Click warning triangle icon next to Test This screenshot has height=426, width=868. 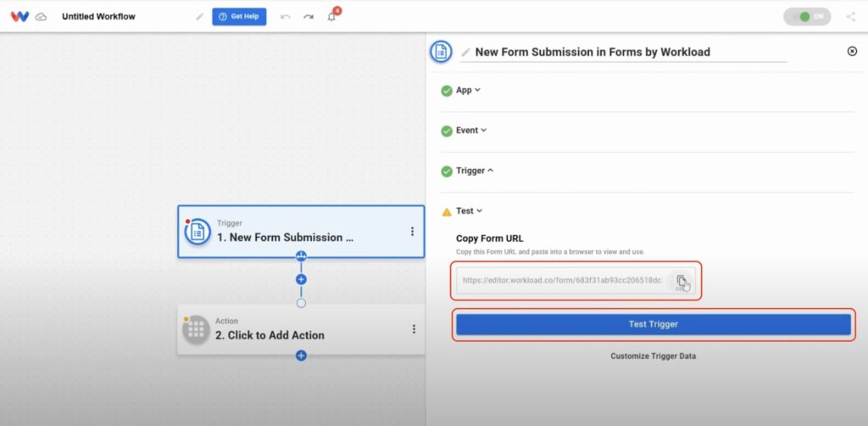coord(447,211)
